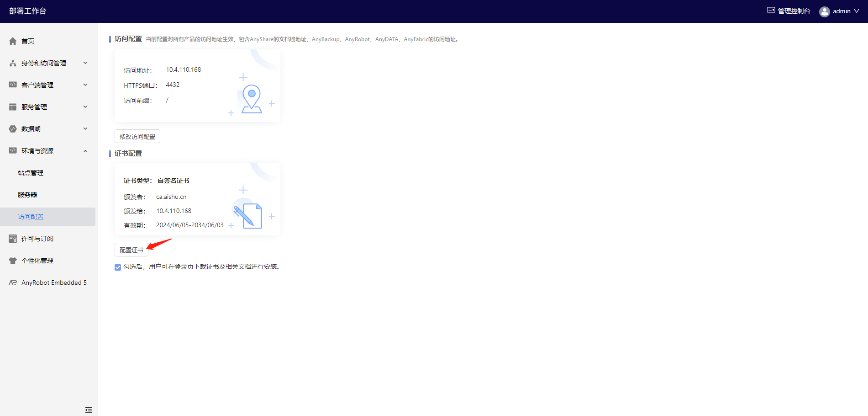Expand the 客户端管理 chevron
Screen dimensions: 868x416
click(x=85, y=85)
